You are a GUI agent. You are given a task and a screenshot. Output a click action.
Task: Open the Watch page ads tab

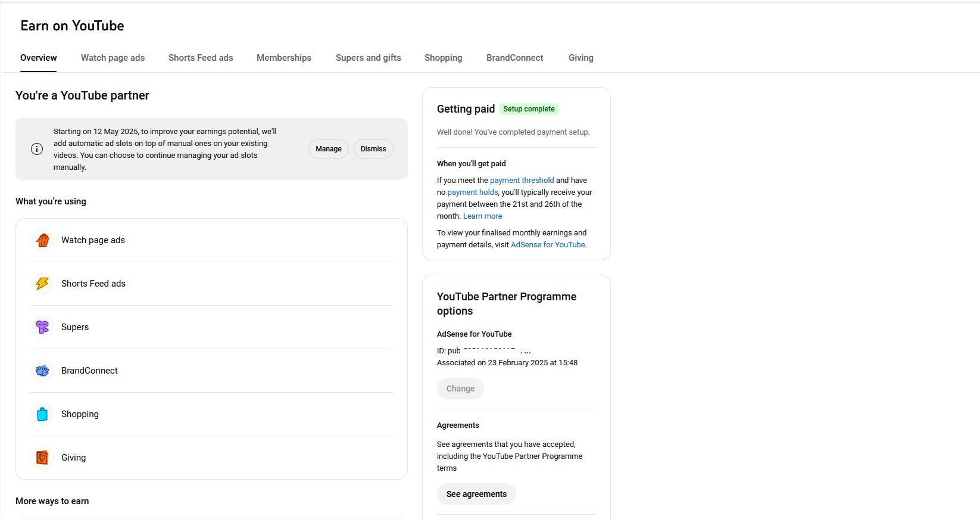click(113, 58)
